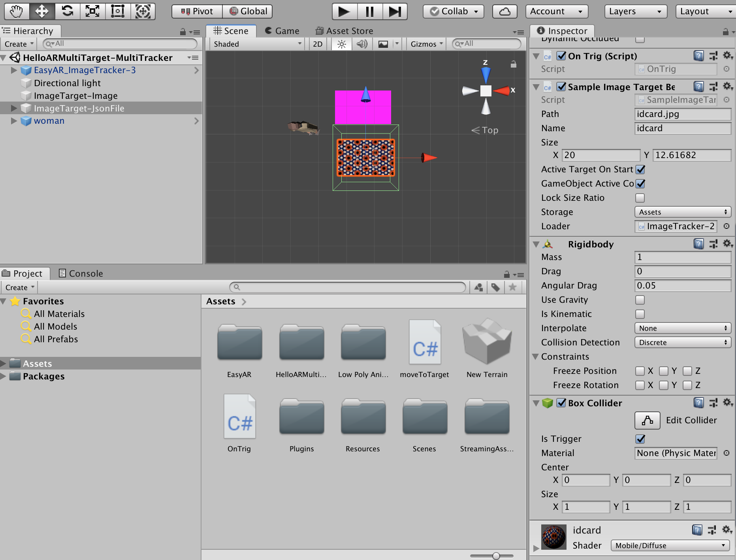Disable the On Trig script checkbox
This screenshot has height=560, width=736.
(561, 56)
